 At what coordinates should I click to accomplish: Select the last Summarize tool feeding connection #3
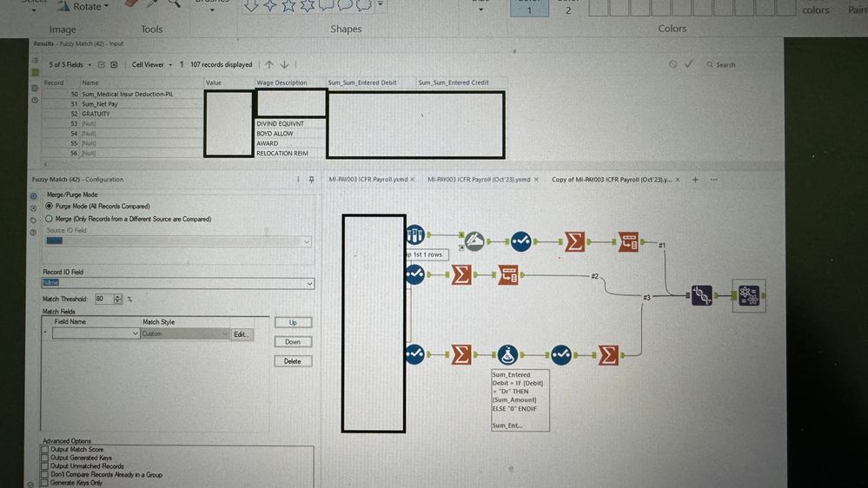[x=608, y=354]
